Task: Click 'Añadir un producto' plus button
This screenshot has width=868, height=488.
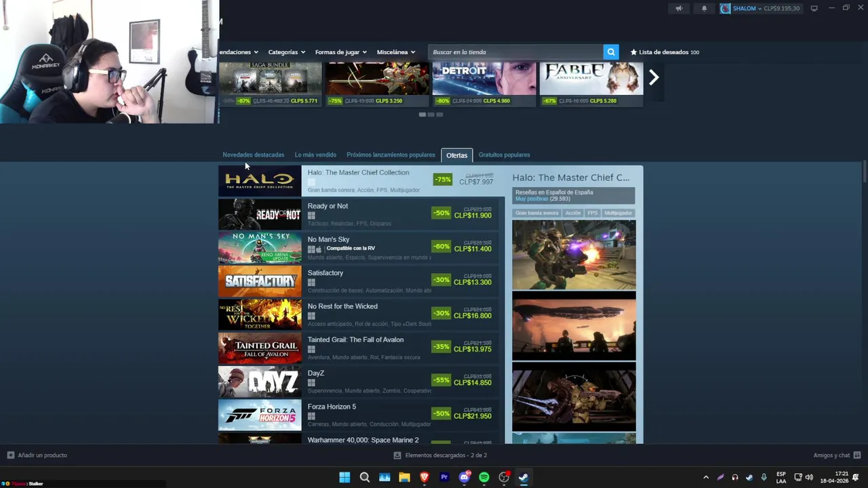Action: click(x=37, y=455)
